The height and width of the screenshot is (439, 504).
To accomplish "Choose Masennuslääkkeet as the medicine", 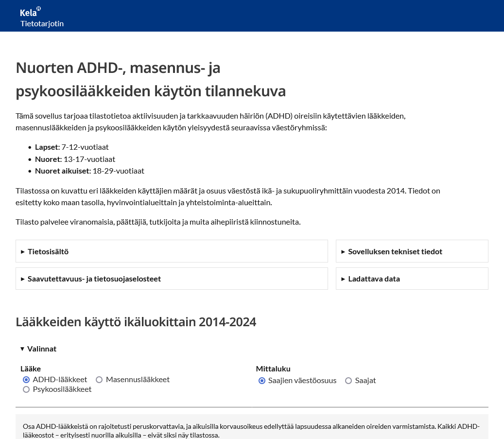I will click(x=99, y=380).
